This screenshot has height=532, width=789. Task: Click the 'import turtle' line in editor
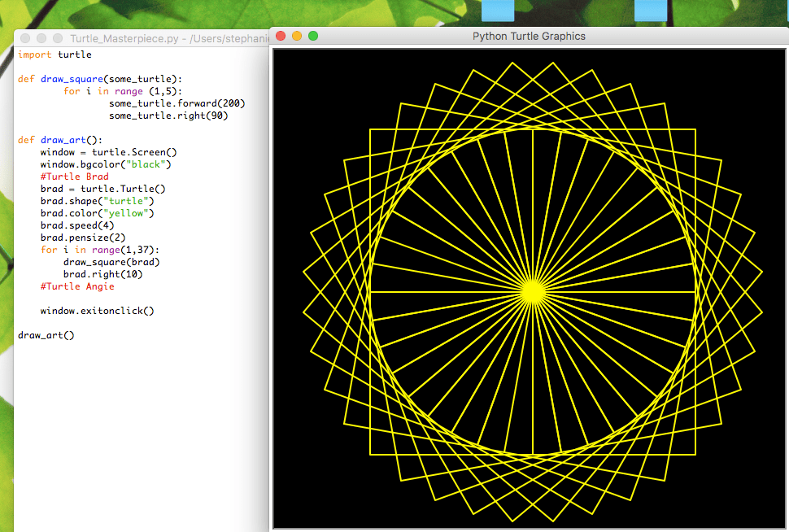pos(54,55)
